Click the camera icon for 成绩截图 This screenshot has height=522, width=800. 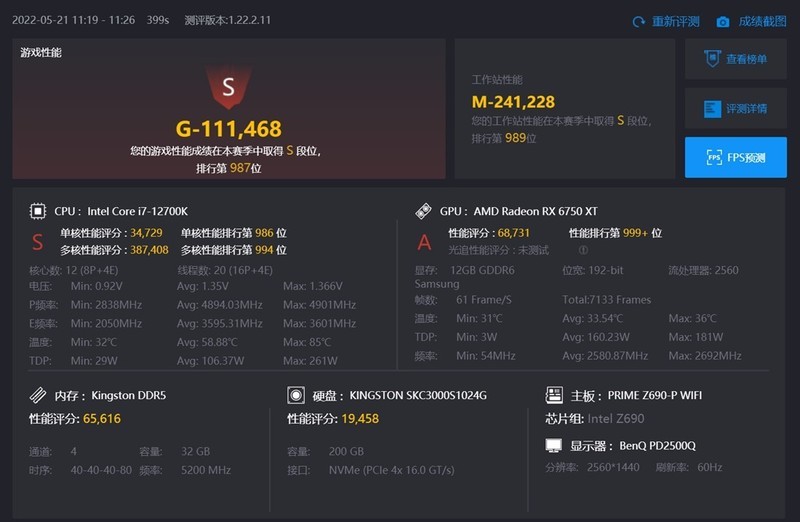coord(722,22)
